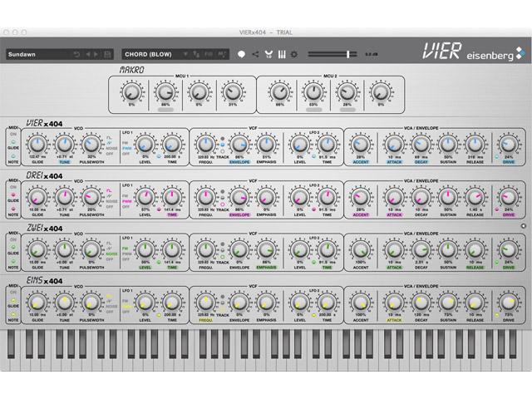
Task: Click the assign slot under second MCU 1 knob
Action: [x=165, y=110]
